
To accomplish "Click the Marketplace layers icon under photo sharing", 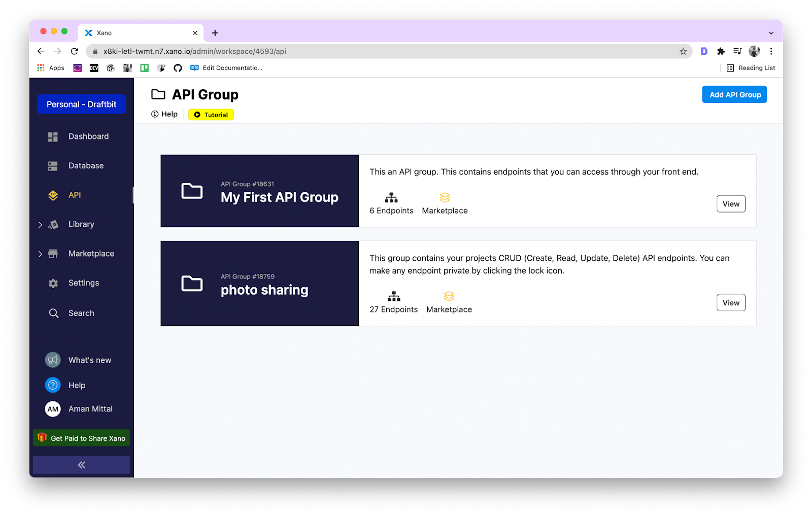I will (449, 296).
